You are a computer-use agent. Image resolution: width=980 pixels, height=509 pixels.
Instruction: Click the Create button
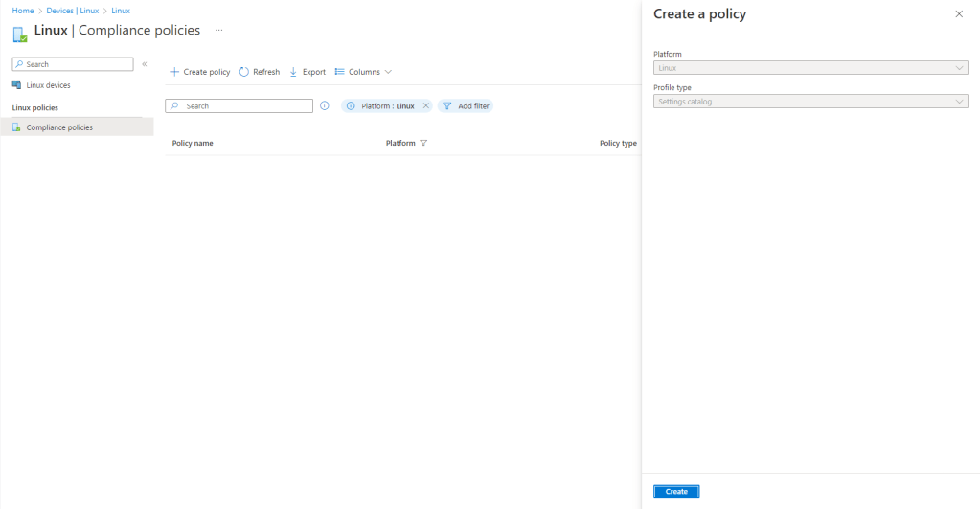pyautogui.click(x=676, y=492)
